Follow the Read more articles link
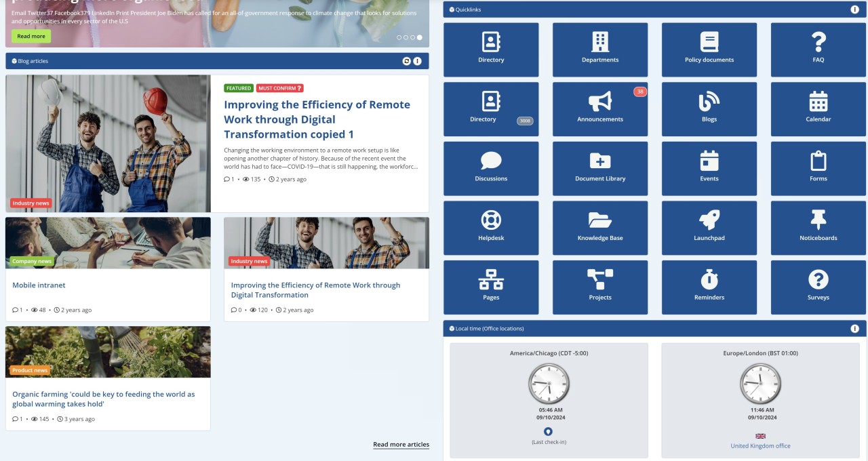The image size is (868, 461). point(401,445)
